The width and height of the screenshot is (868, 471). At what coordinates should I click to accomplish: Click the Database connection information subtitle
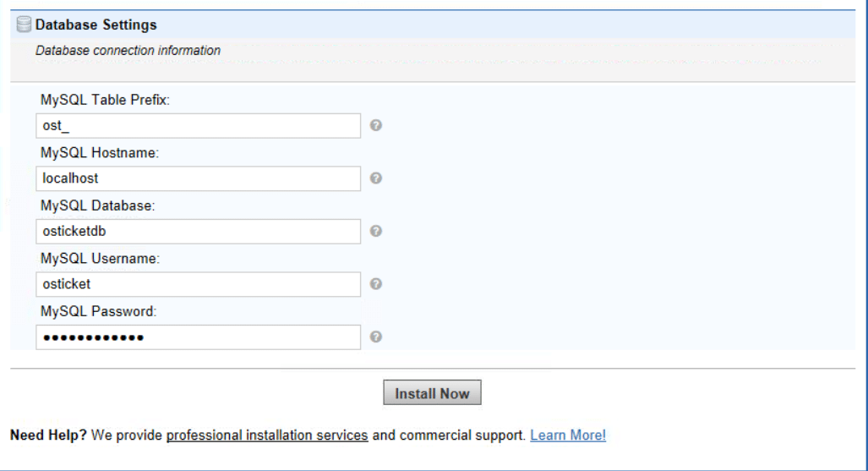[128, 51]
